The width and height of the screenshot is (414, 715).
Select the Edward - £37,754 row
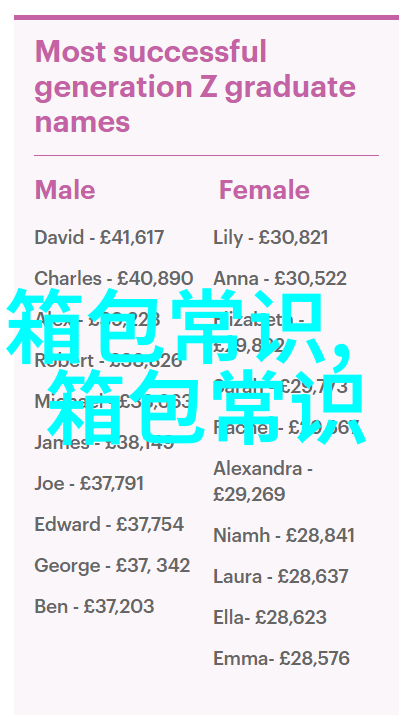[109, 524]
